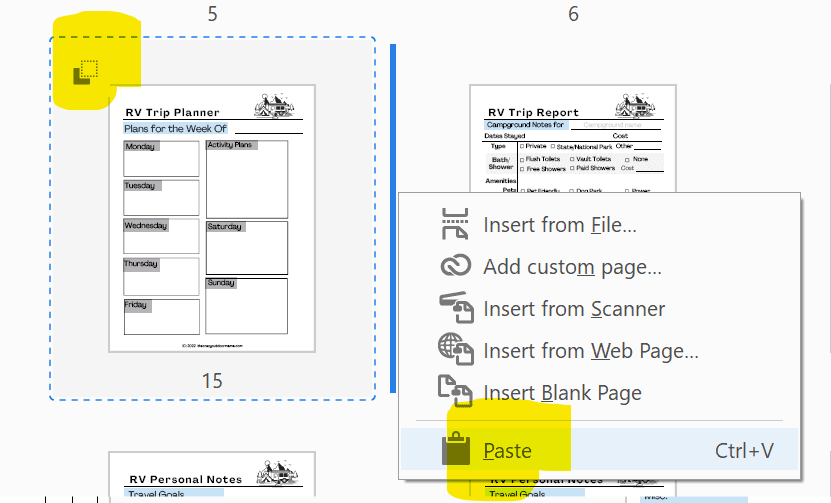
Task: Click the Ctrl+V shortcut text
Action: (x=744, y=451)
